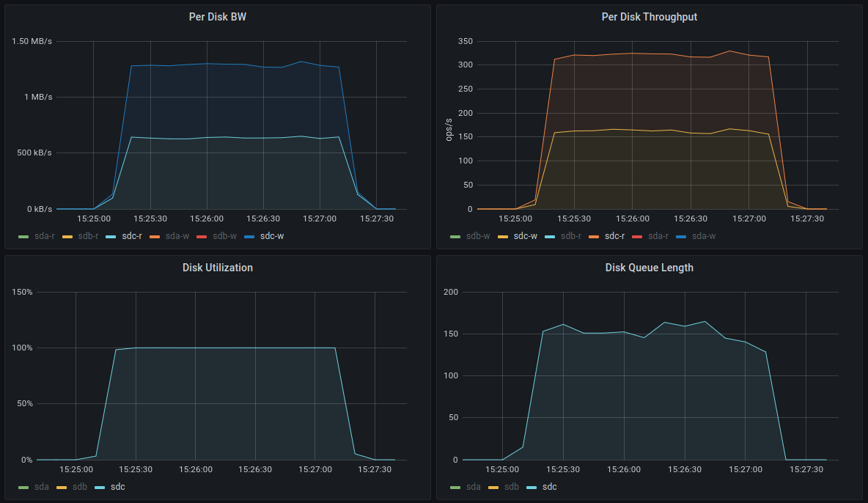
Task: Click the 15:26:00 time label in Per Disk BW
Action: [x=207, y=219]
